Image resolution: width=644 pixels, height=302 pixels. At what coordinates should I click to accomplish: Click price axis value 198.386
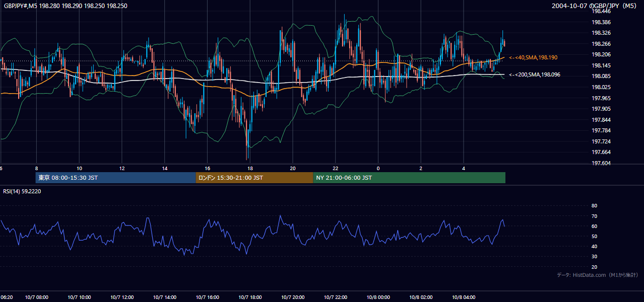click(601, 22)
